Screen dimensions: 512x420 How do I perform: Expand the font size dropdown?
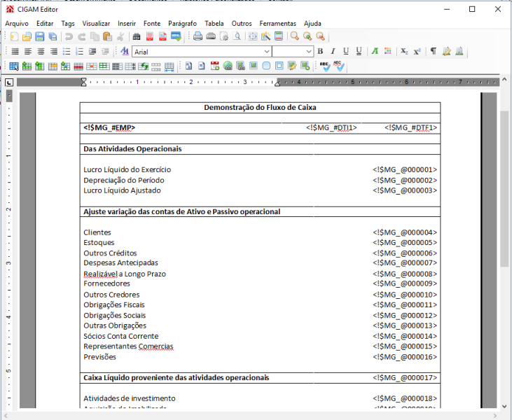coord(309,52)
